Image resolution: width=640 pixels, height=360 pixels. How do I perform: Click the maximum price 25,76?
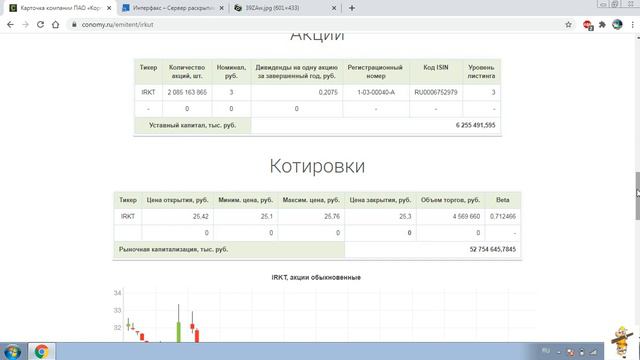332,216
